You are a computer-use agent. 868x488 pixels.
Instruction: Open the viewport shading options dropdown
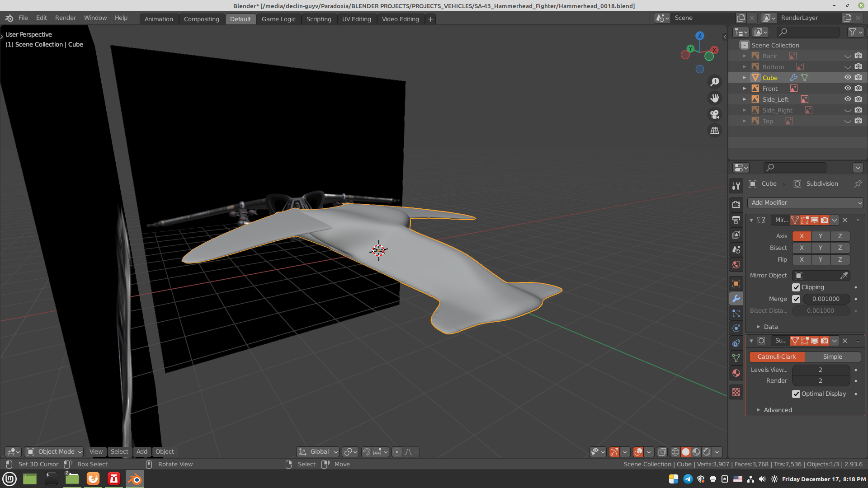pos(717,452)
